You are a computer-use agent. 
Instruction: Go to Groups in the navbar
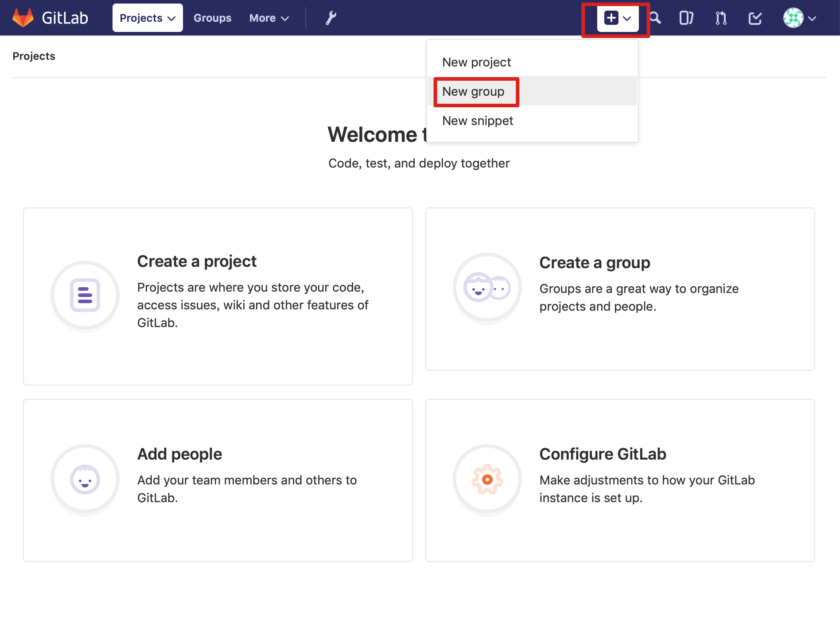(x=213, y=18)
